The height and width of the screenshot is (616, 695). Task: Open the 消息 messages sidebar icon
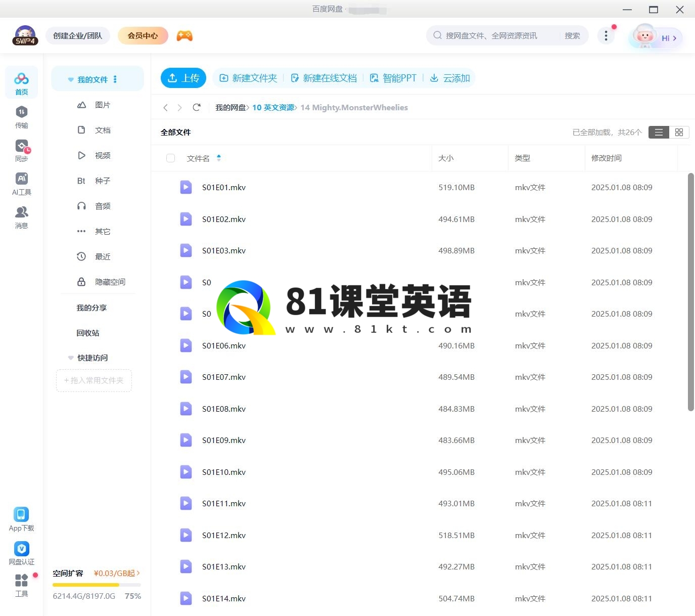pos(21,217)
